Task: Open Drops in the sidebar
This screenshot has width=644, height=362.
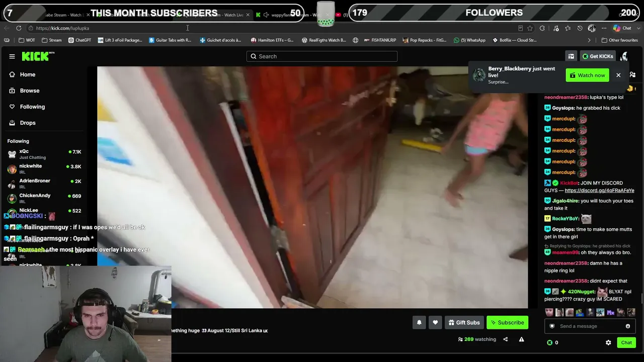Action: (x=28, y=123)
